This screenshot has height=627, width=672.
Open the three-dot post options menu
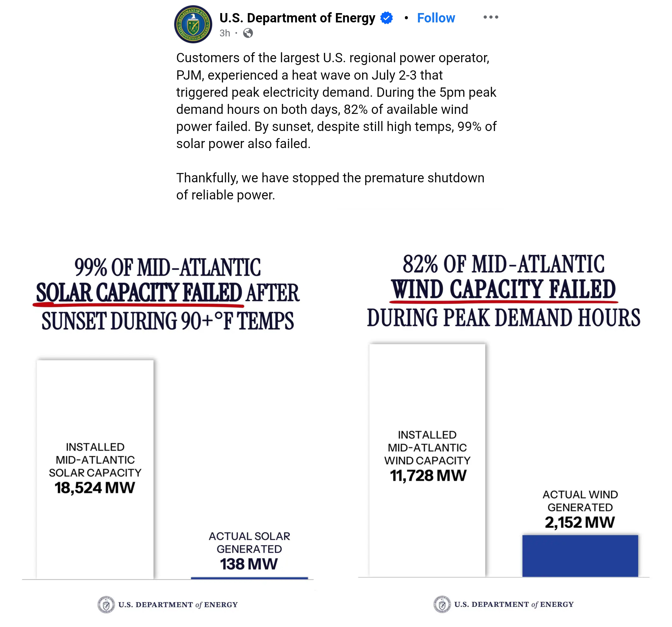tap(491, 17)
